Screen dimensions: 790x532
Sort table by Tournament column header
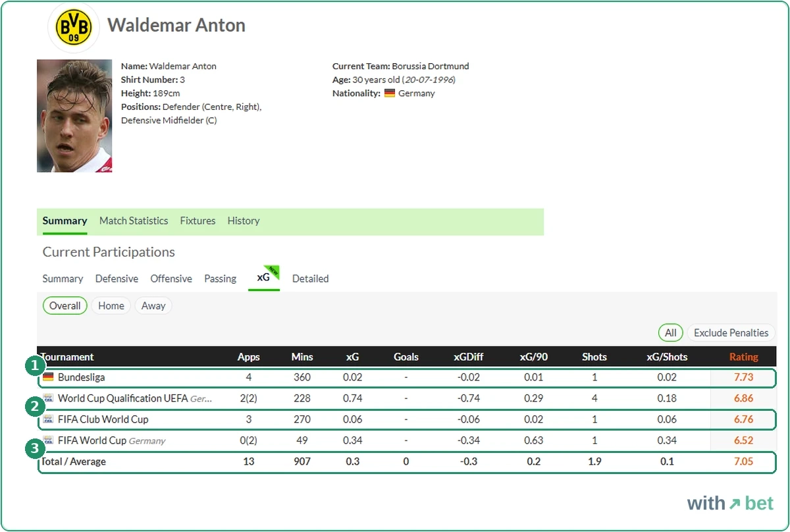point(67,357)
